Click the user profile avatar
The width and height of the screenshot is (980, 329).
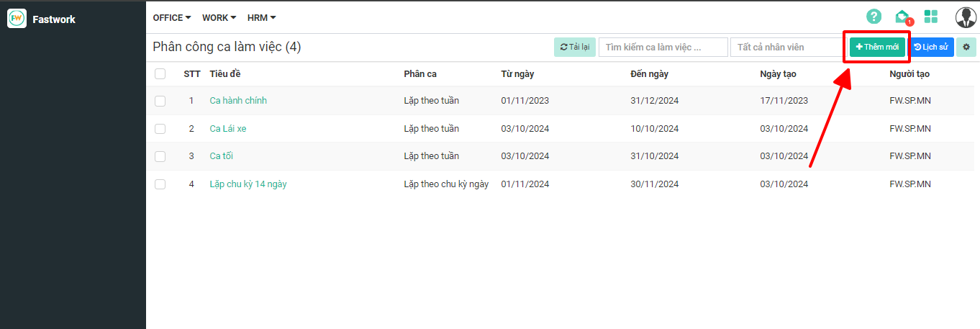pos(965,17)
